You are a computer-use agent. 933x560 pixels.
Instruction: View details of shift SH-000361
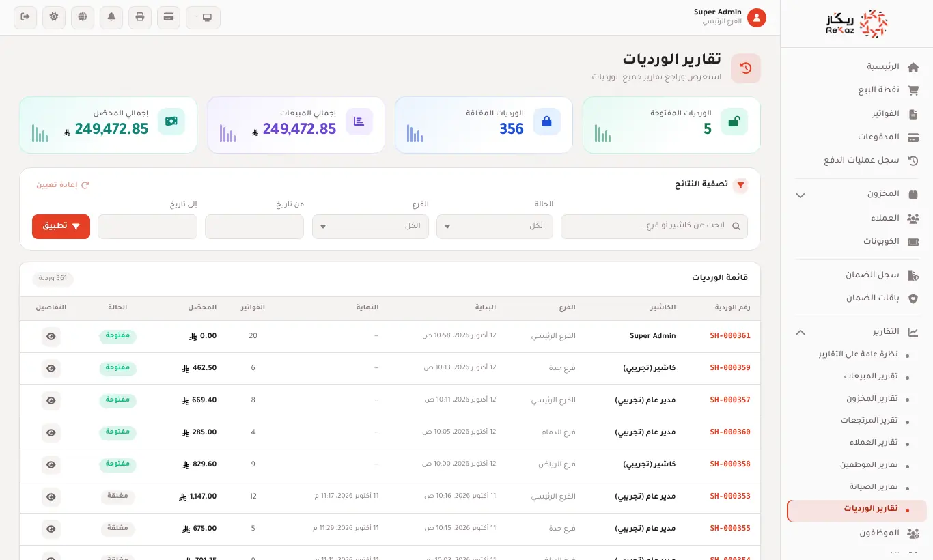(51, 337)
